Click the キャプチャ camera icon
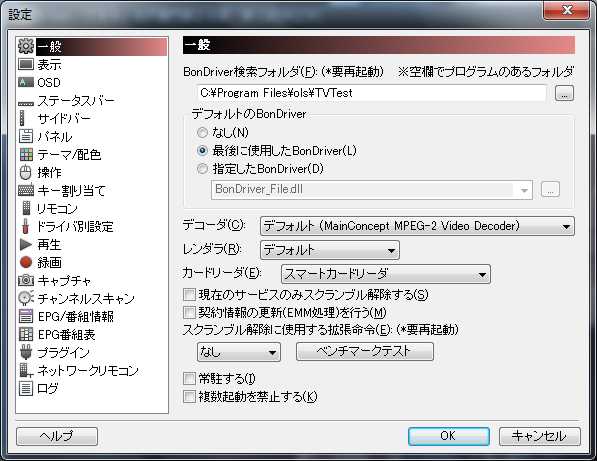The image size is (597, 461). [26, 281]
